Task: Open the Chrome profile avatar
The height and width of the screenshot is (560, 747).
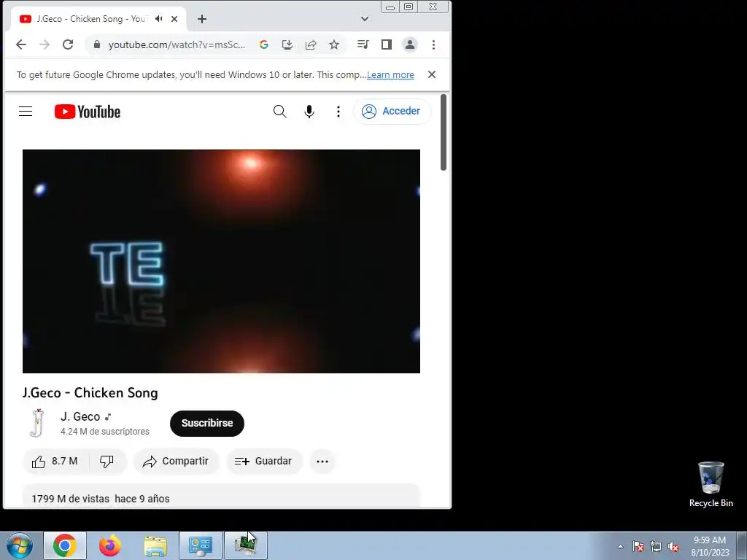Action: tap(410, 44)
